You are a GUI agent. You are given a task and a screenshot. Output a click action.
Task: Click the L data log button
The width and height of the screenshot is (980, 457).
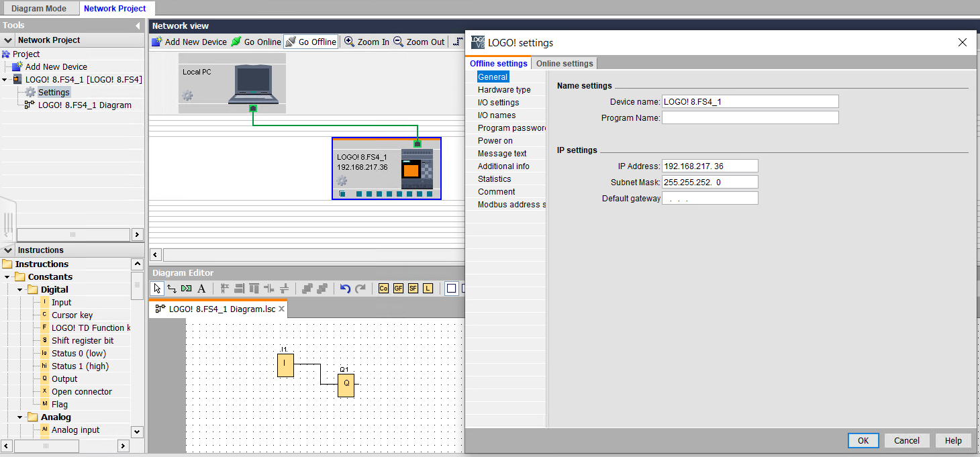428,289
